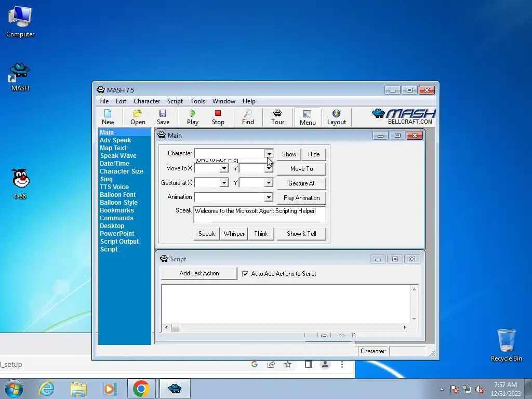This screenshot has height=399, width=532.
Task: Launch the Tour from the toolbar
Action: click(x=277, y=117)
